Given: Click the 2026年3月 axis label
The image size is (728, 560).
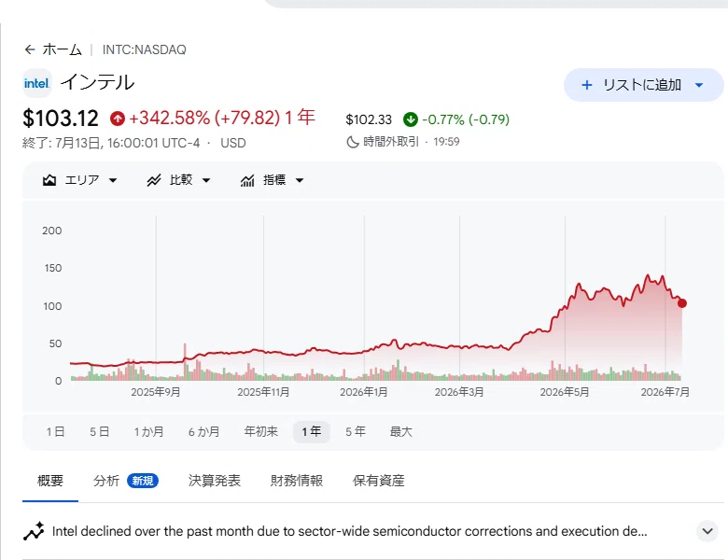Looking at the screenshot, I should (x=459, y=392).
